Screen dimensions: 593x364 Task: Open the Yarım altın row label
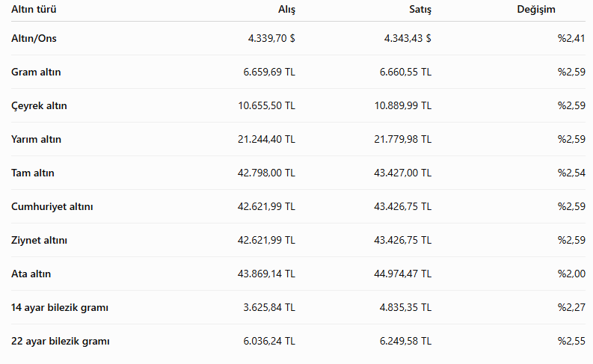[x=36, y=139]
